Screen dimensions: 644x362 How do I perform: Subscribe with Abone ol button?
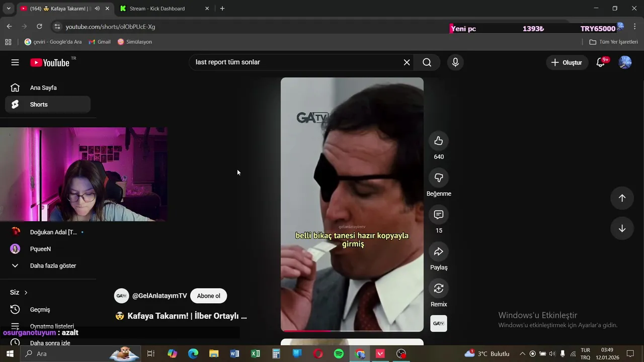(208, 296)
